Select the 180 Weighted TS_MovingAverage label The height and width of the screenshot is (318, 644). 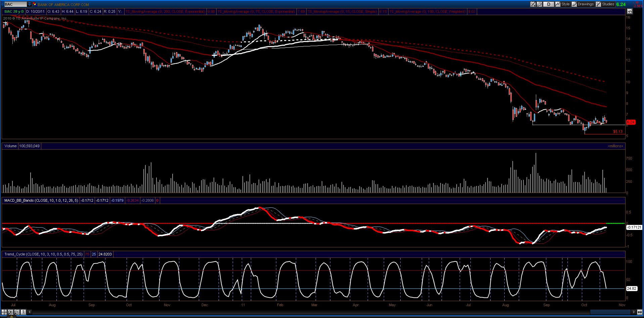427,11
